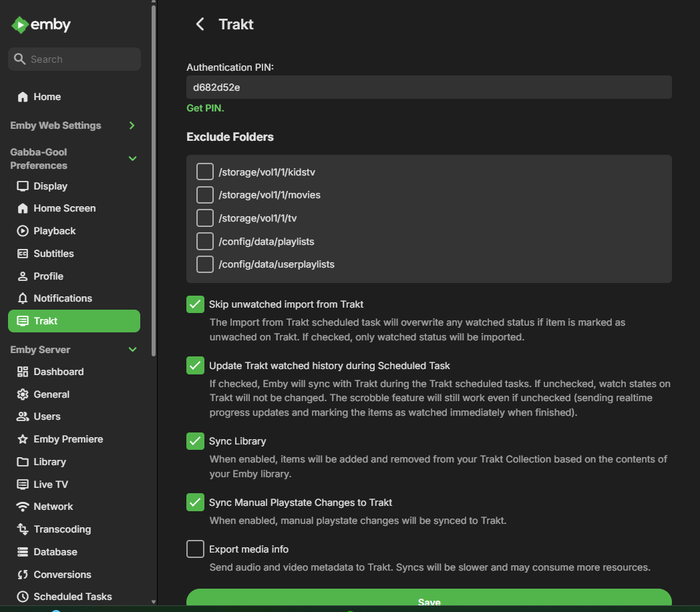Open Scheduled Tasks clock icon
This screenshot has width=700, height=612.
pyautogui.click(x=23, y=597)
